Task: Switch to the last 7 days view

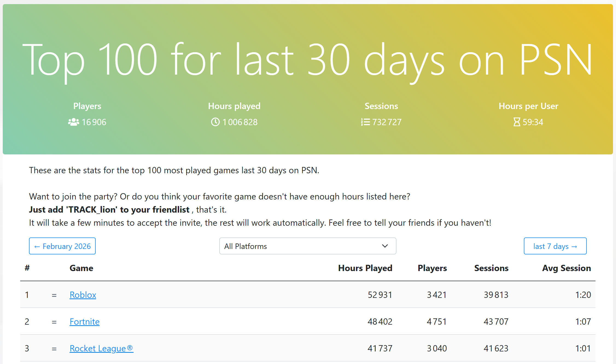Action: click(x=555, y=246)
